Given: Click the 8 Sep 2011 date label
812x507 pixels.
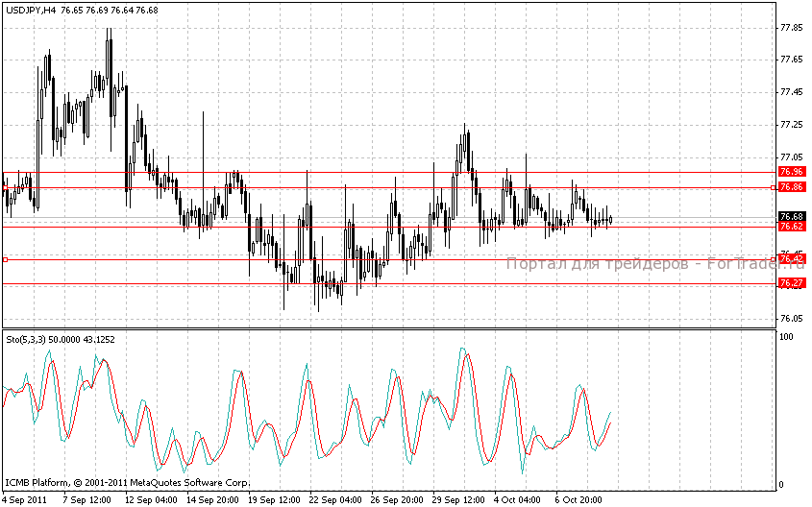Looking at the screenshot, I should (26, 500).
